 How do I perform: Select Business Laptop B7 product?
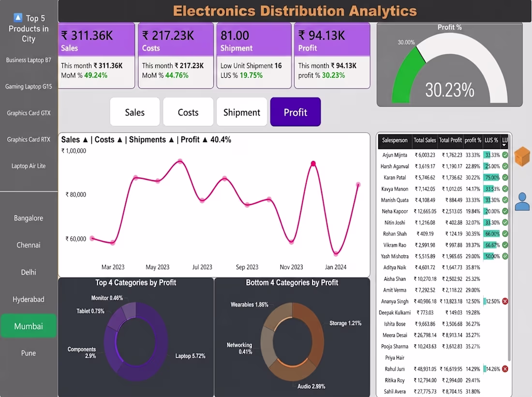[x=29, y=60]
